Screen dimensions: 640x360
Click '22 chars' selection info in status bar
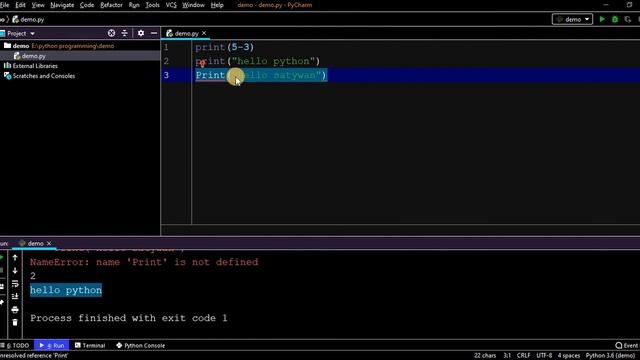(x=485, y=356)
